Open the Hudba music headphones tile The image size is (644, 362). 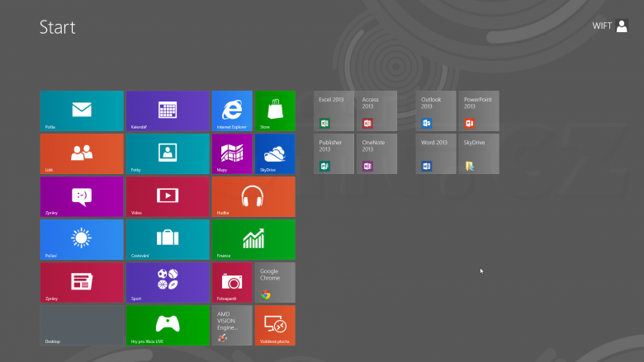pos(253,197)
